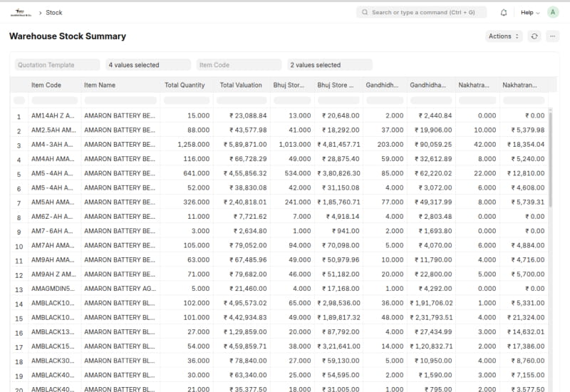Screen dimensions: 570x392
Task: Click Gandhidham value ₹ 1,91,706.02
Action: 431,303
